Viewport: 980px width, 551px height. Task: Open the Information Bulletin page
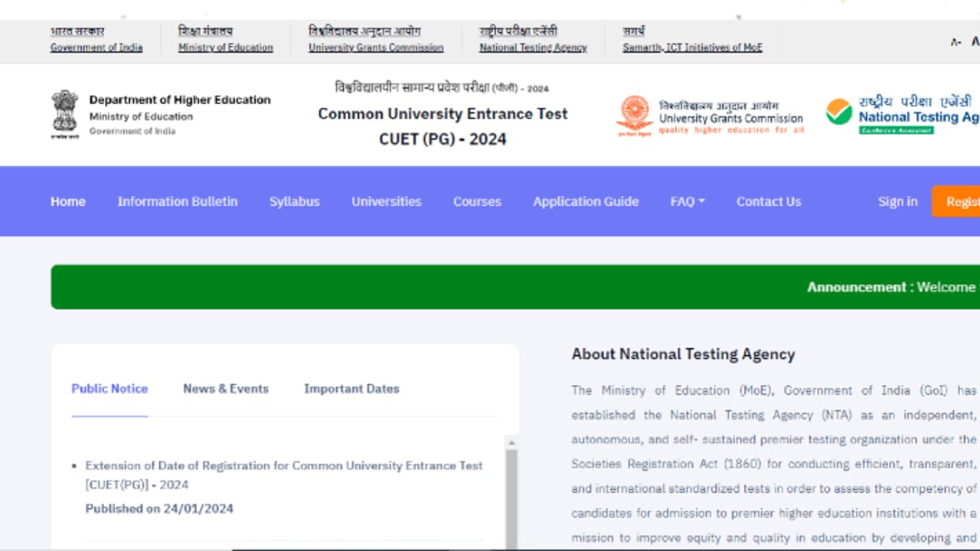178,201
